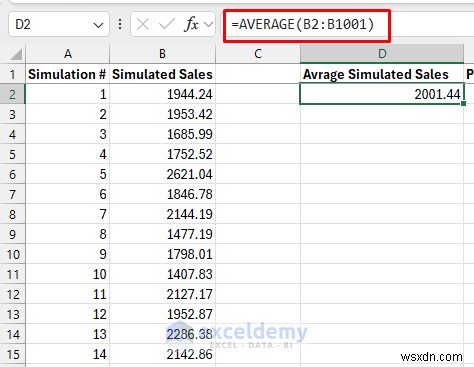Click the fill handle of cell D2
This screenshot has width=474, height=367.
463,104
